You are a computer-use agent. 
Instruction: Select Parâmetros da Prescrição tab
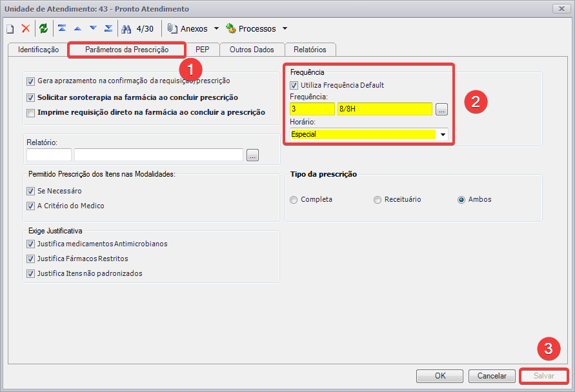click(127, 50)
